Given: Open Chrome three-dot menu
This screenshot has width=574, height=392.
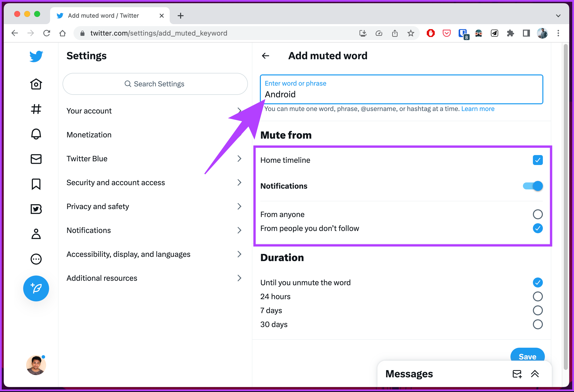Looking at the screenshot, I should click(558, 33).
